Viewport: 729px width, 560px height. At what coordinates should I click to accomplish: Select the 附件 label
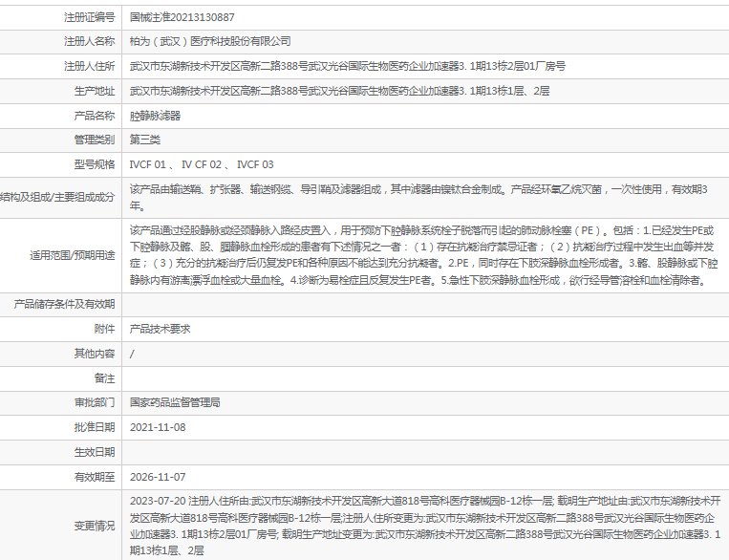coord(104,329)
